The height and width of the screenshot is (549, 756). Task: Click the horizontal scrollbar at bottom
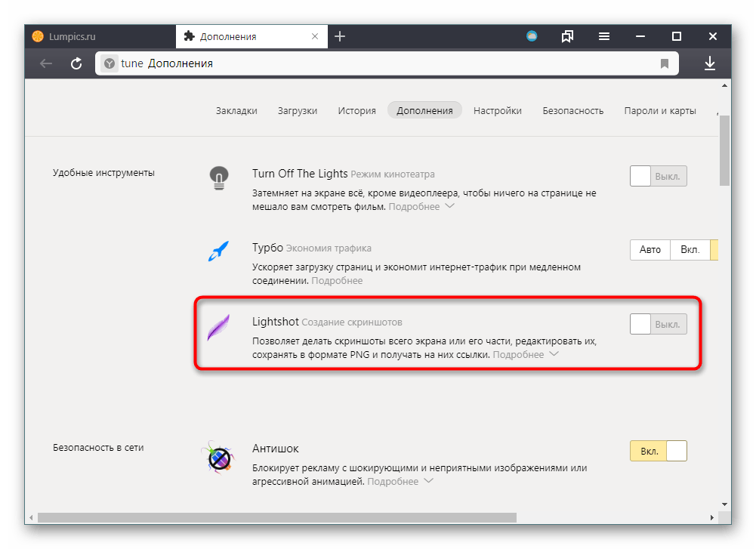[x=276, y=518]
